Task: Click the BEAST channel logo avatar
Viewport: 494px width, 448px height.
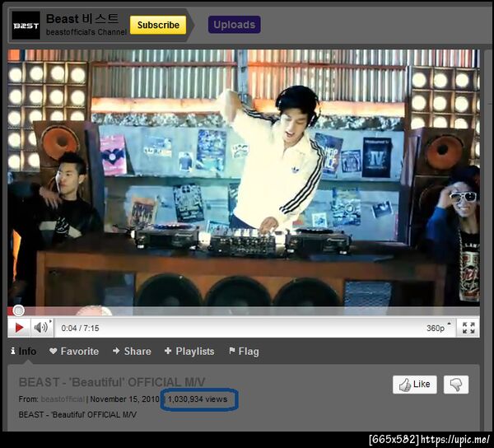Action: pyautogui.click(x=26, y=26)
